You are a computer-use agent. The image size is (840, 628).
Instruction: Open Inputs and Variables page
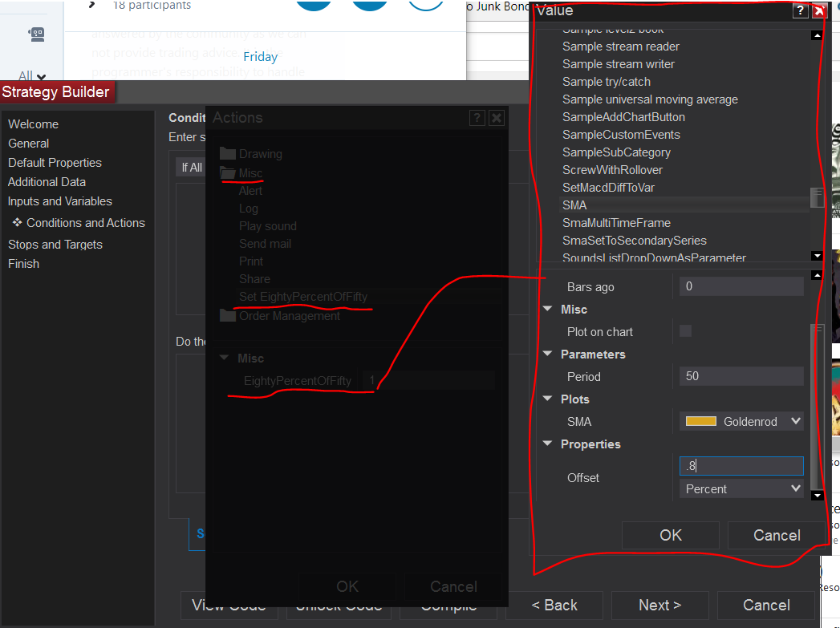pos(60,201)
